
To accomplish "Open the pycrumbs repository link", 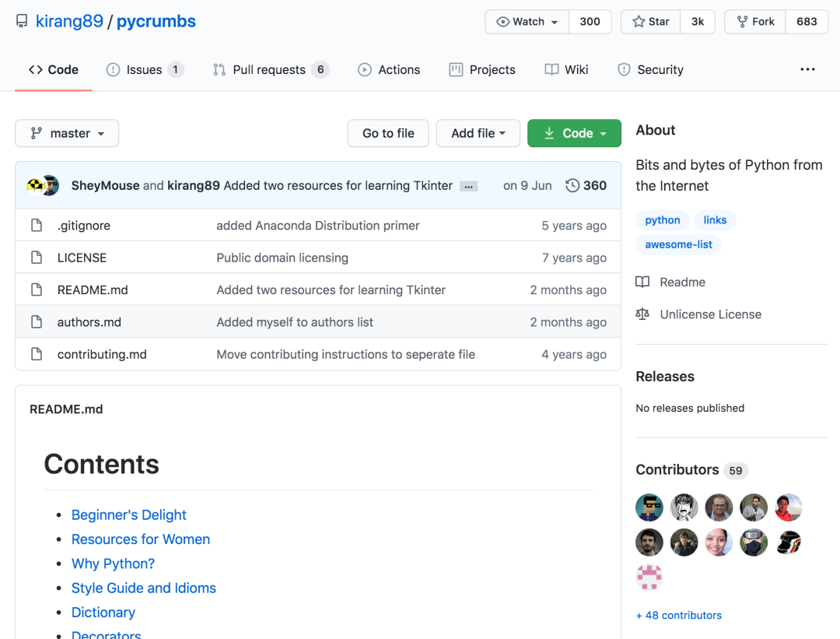I will click(x=156, y=22).
